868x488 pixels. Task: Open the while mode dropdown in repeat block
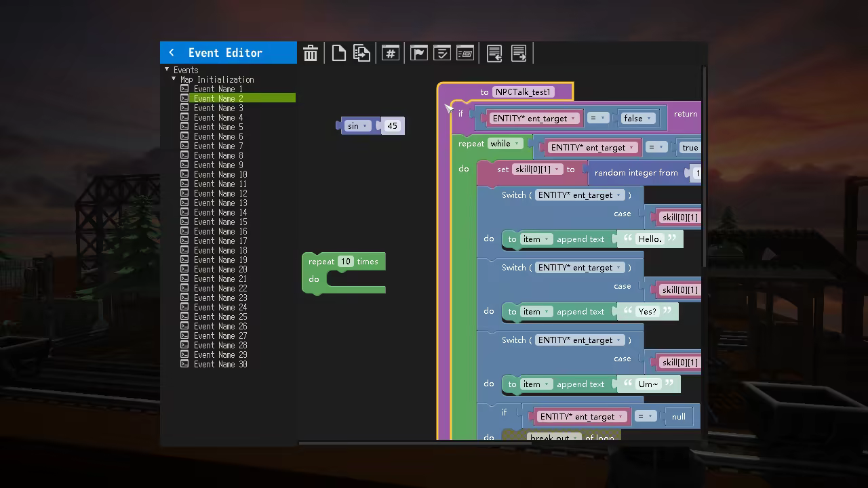tap(517, 144)
